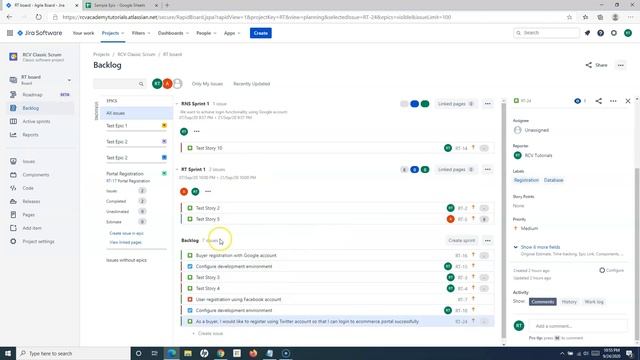Collapse the RT Sprint 1 section

pos(177,169)
